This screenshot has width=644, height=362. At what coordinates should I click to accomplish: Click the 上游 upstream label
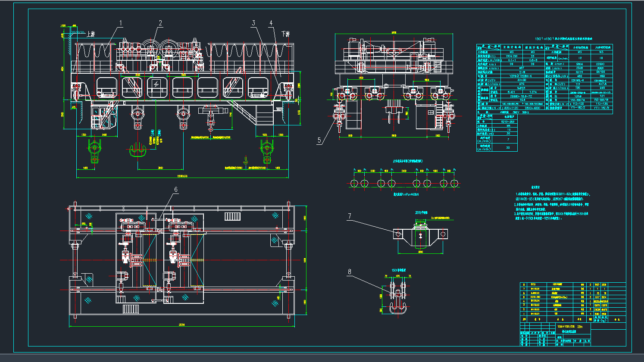(x=91, y=34)
